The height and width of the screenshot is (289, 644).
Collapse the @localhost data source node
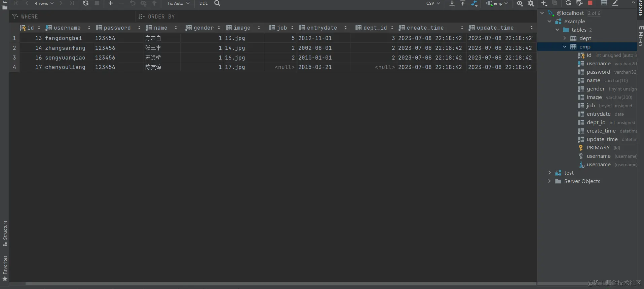tap(542, 13)
